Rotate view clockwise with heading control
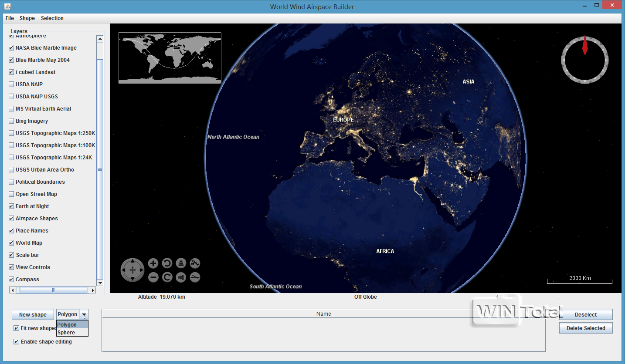The image size is (625, 364). [x=167, y=277]
